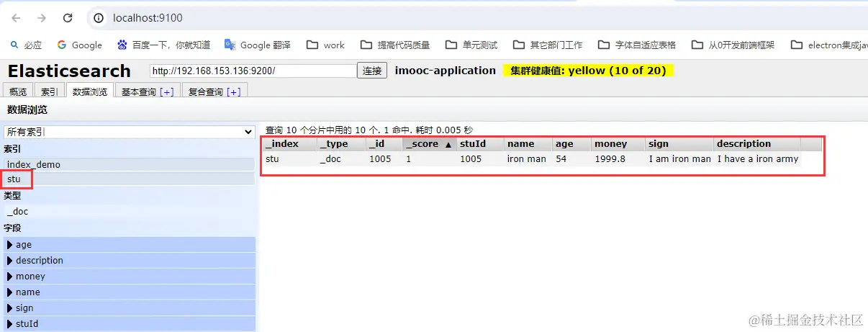
Task: Sort by the age column header
Action: [572, 144]
